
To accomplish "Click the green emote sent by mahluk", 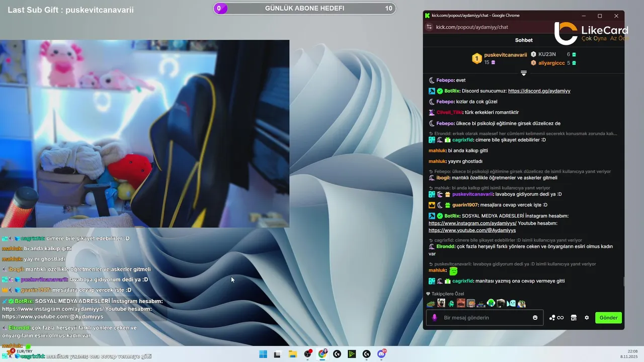I will coord(453,271).
